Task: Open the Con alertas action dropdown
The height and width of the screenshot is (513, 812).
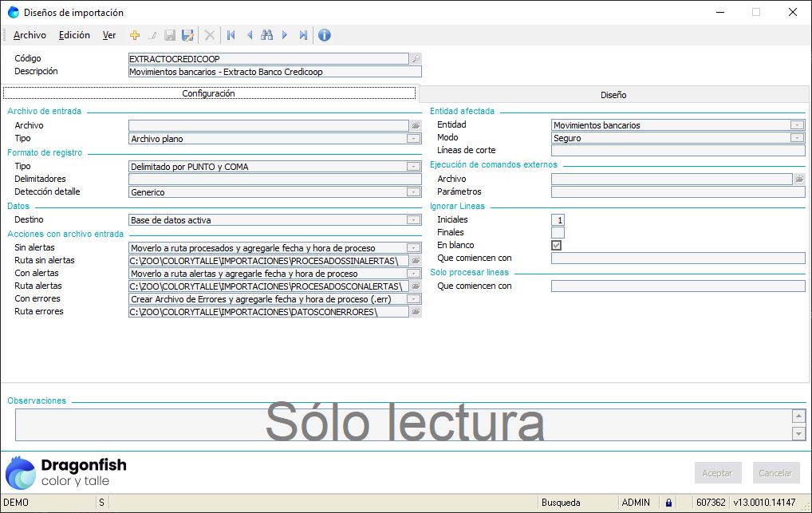Action: click(413, 274)
